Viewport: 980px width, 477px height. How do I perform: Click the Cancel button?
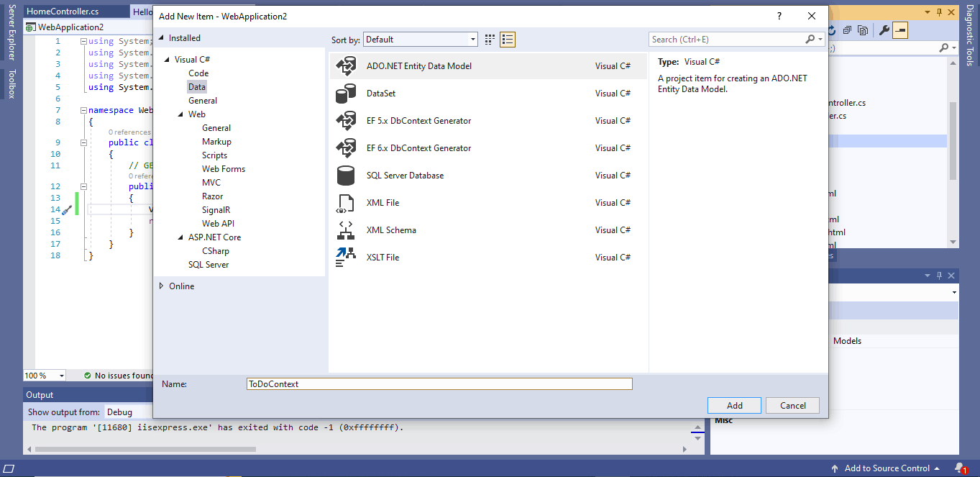tap(793, 405)
